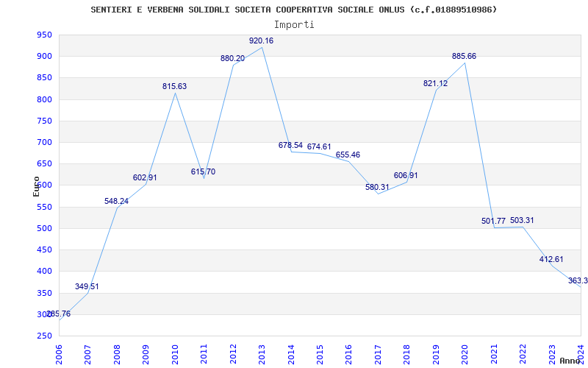Click the 2023 year tick label
The height and width of the screenshot is (368, 588).
click(x=552, y=355)
